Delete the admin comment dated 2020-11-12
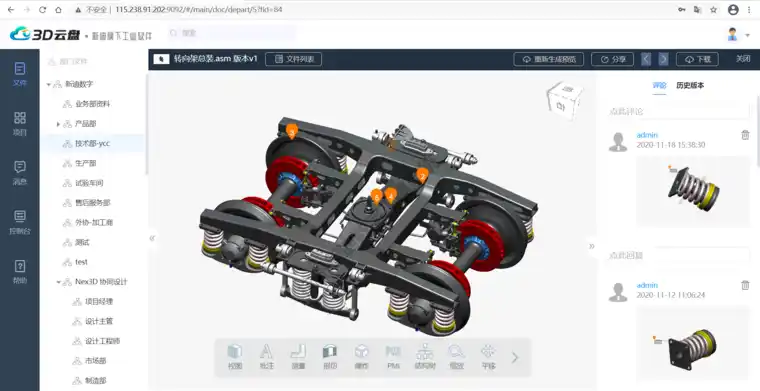Viewport: 760px width, 391px height. click(745, 285)
